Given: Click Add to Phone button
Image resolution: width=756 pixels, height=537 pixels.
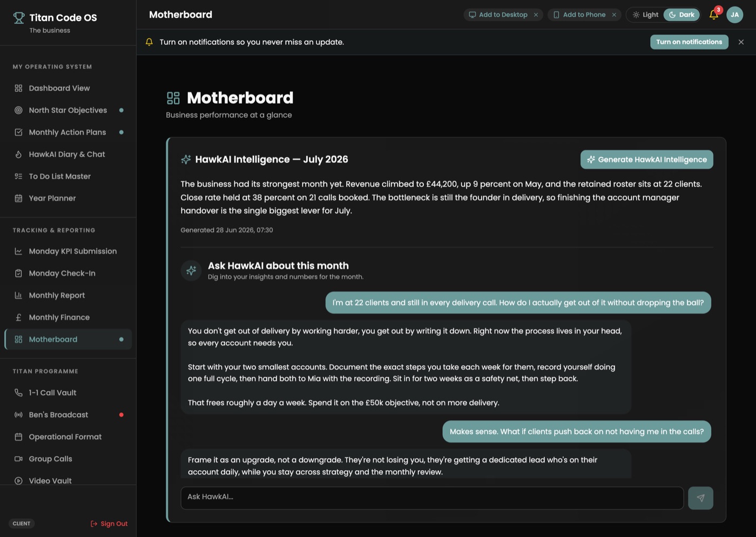Looking at the screenshot, I should tap(579, 15).
